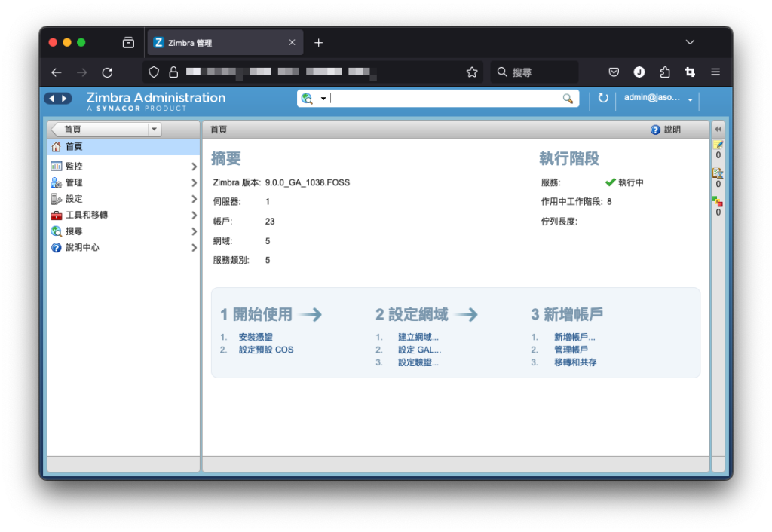Select the Zimbra 管理 browser tab

tap(225, 43)
